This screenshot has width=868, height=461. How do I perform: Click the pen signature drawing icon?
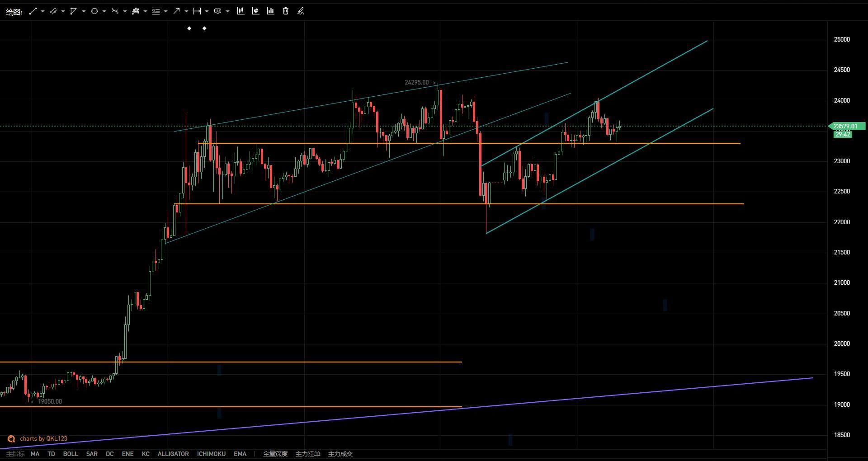301,11
